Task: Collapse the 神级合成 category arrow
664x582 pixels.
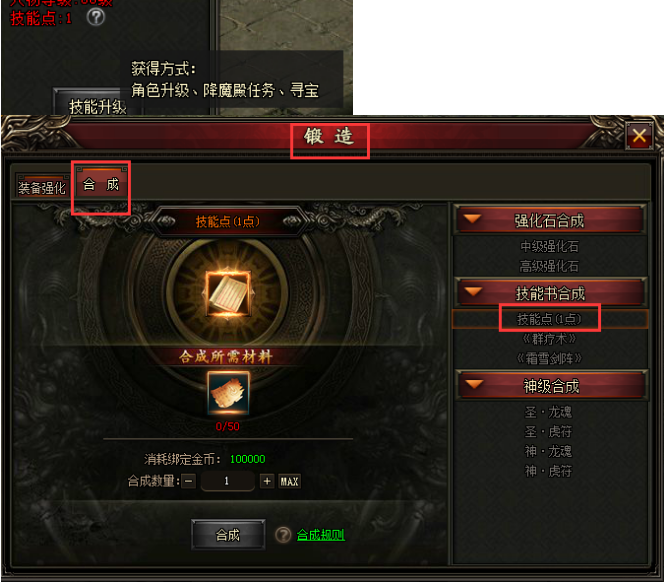Action: pyautogui.click(x=474, y=384)
